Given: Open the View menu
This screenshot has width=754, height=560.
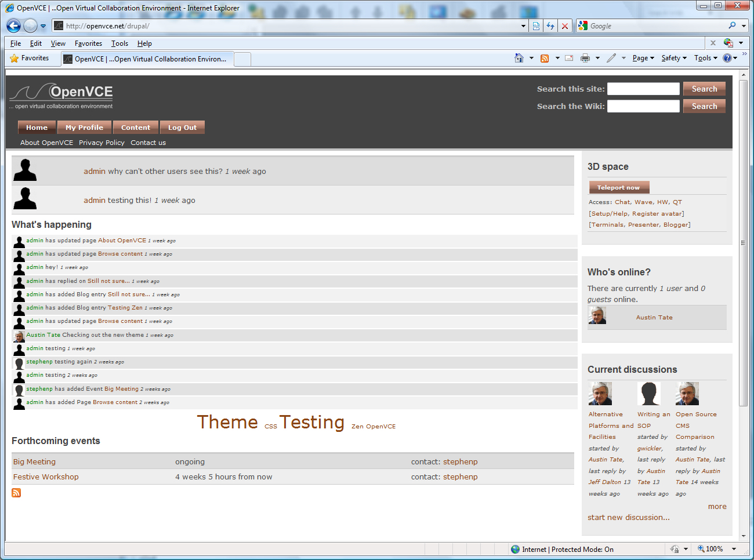Looking at the screenshot, I should coord(58,43).
